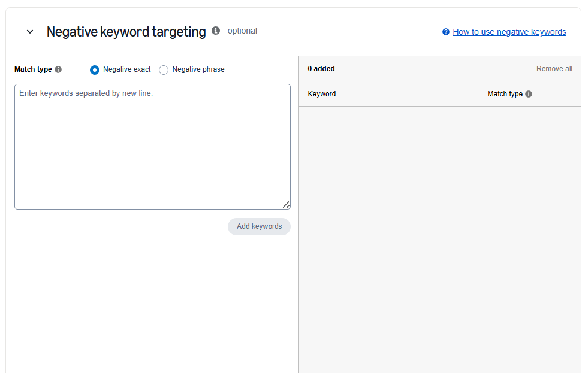
Task: Collapse the Negative keyword targeting section
Action: pos(30,32)
